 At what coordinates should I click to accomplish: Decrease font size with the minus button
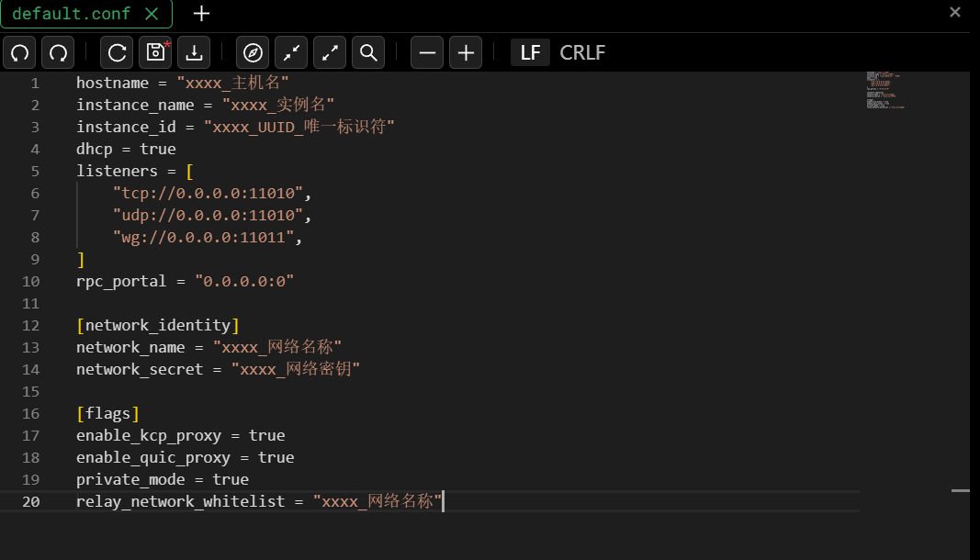click(427, 53)
